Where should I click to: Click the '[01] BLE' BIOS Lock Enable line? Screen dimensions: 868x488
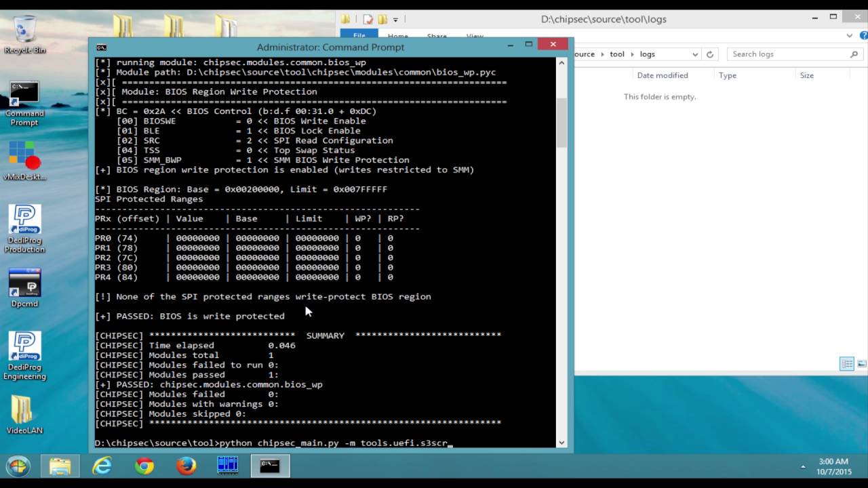pyautogui.click(x=239, y=131)
